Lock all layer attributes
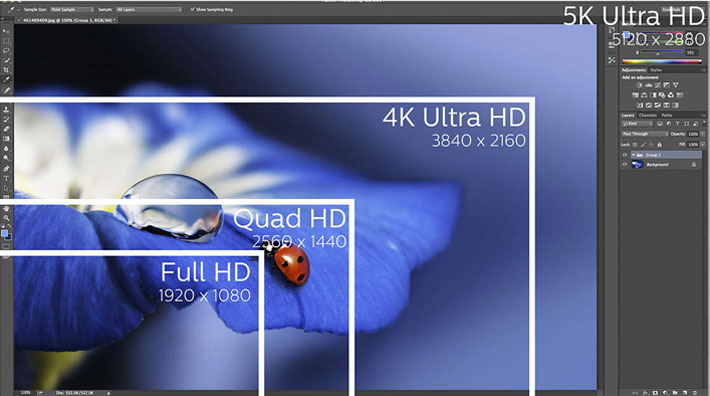The height and width of the screenshot is (396, 710). 659,145
